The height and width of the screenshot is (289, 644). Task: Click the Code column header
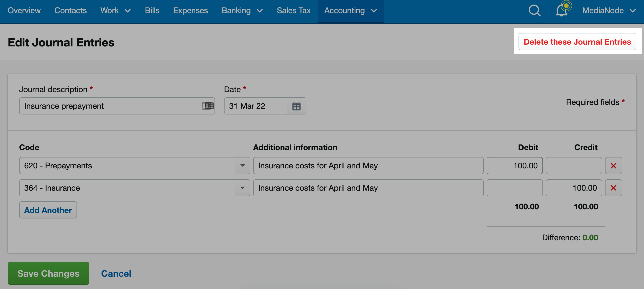tap(29, 147)
